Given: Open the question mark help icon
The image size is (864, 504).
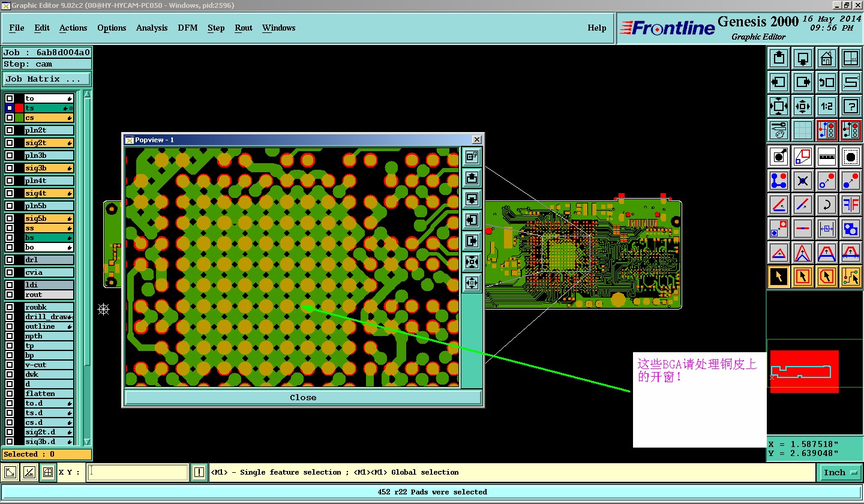Looking at the screenshot, I should click(851, 106).
